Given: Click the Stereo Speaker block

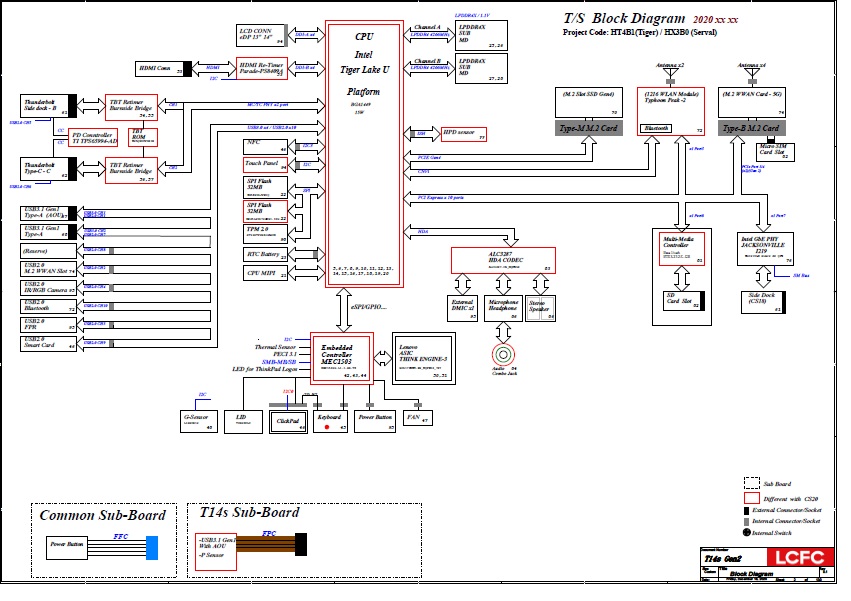Looking at the screenshot, I should 540,308.
